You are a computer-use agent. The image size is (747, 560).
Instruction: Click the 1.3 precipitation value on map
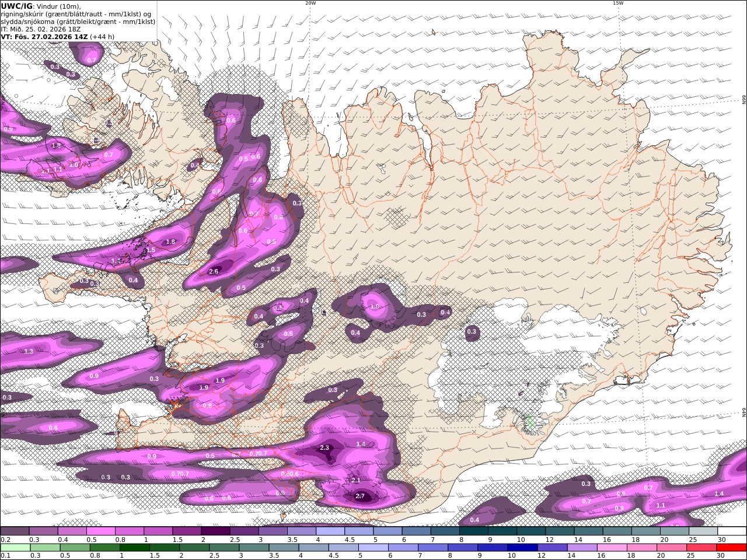[29, 351]
